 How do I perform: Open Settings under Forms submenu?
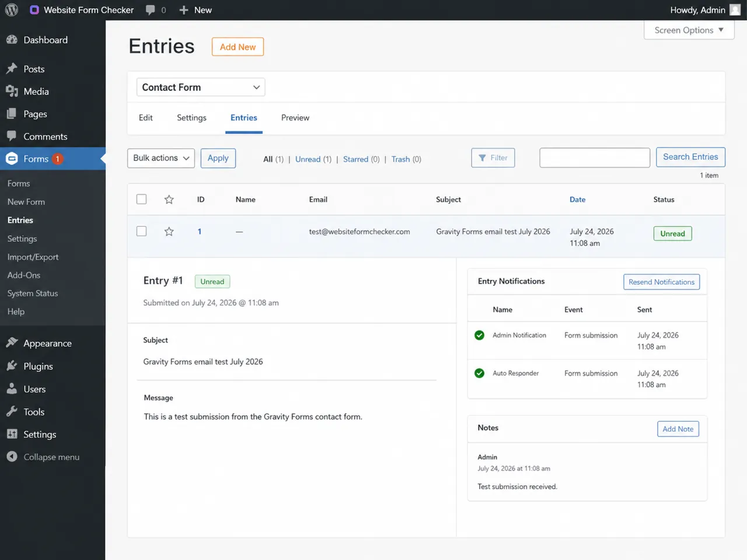(22, 239)
